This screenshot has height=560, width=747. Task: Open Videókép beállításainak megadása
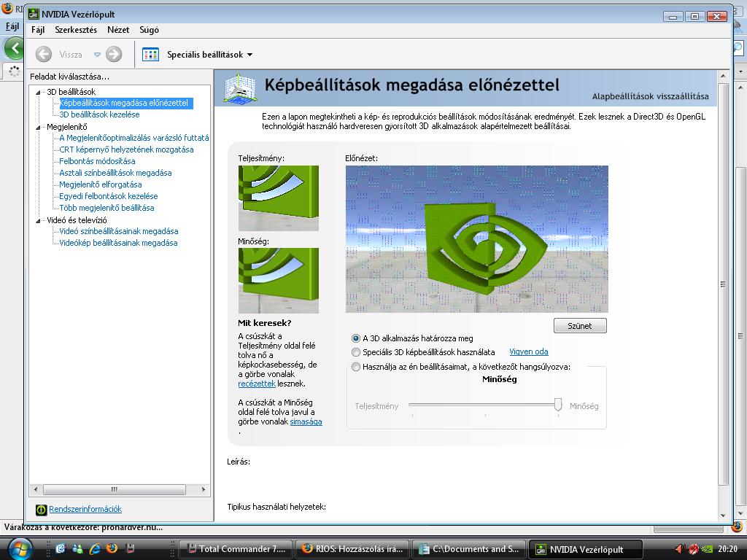[118, 243]
